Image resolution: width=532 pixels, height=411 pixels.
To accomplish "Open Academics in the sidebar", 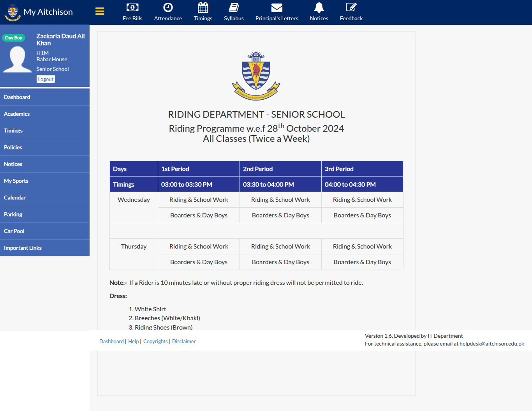I will pyautogui.click(x=45, y=114).
